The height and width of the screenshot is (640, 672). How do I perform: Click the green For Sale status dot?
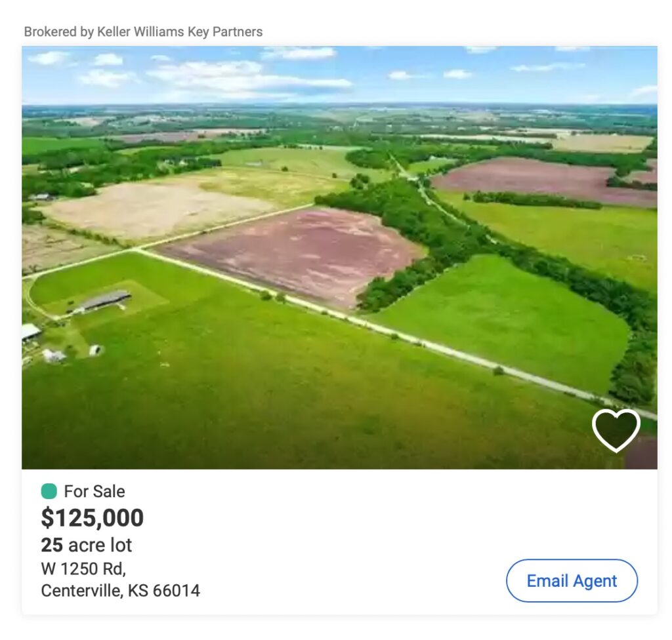(x=49, y=491)
